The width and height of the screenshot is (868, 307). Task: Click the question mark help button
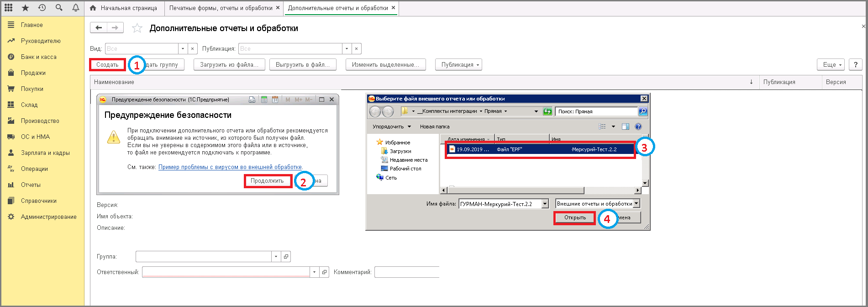click(x=856, y=65)
